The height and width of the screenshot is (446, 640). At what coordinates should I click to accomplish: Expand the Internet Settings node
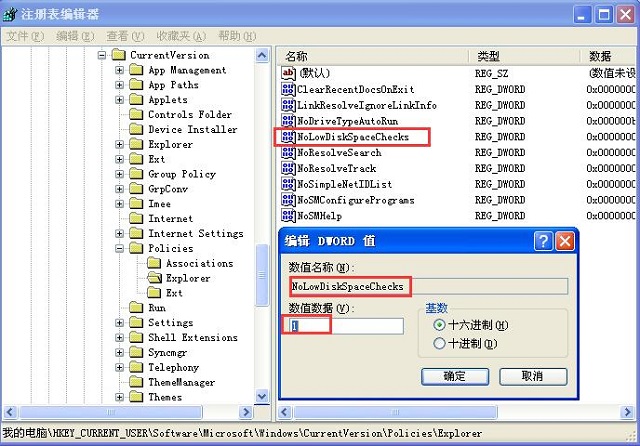(120, 233)
